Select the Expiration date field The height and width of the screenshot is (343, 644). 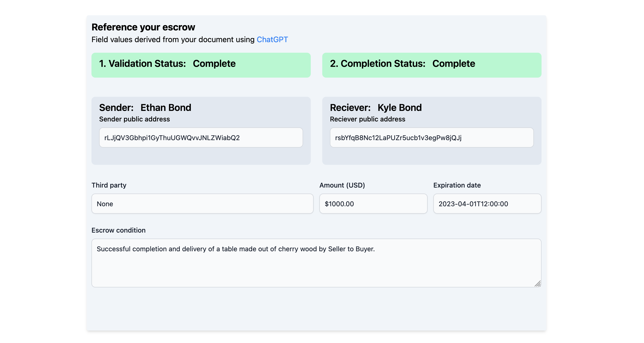tap(487, 204)
